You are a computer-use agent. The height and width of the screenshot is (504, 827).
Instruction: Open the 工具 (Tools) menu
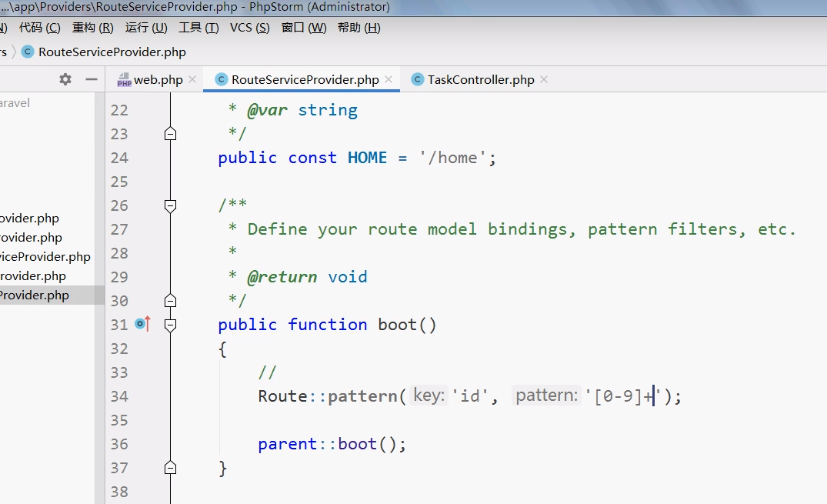tap(198, 28)
